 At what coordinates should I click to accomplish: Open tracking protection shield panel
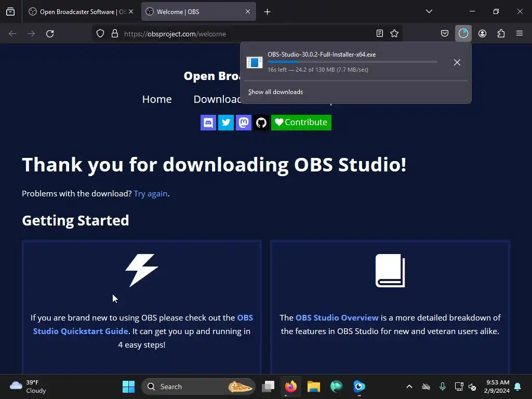click(x=100, y=34)
